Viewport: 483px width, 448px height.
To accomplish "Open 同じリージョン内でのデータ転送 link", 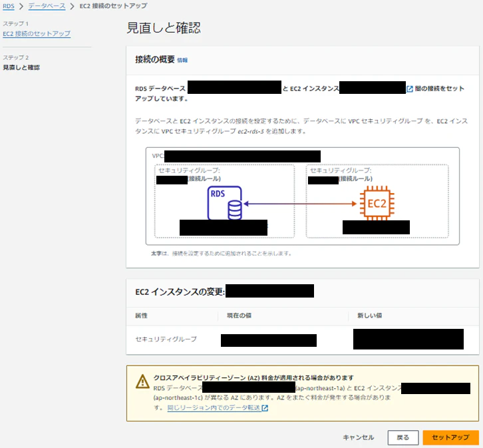I will click(x=214, y=408).
